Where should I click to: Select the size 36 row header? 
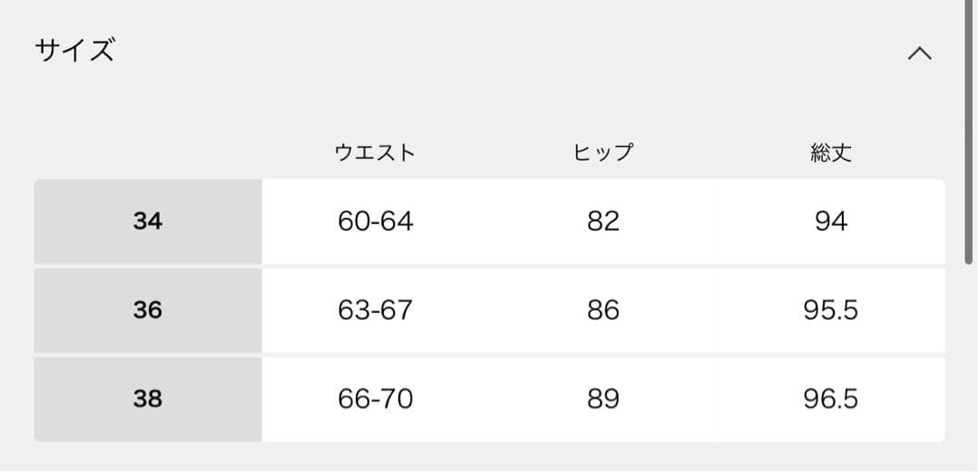[148, 310]
